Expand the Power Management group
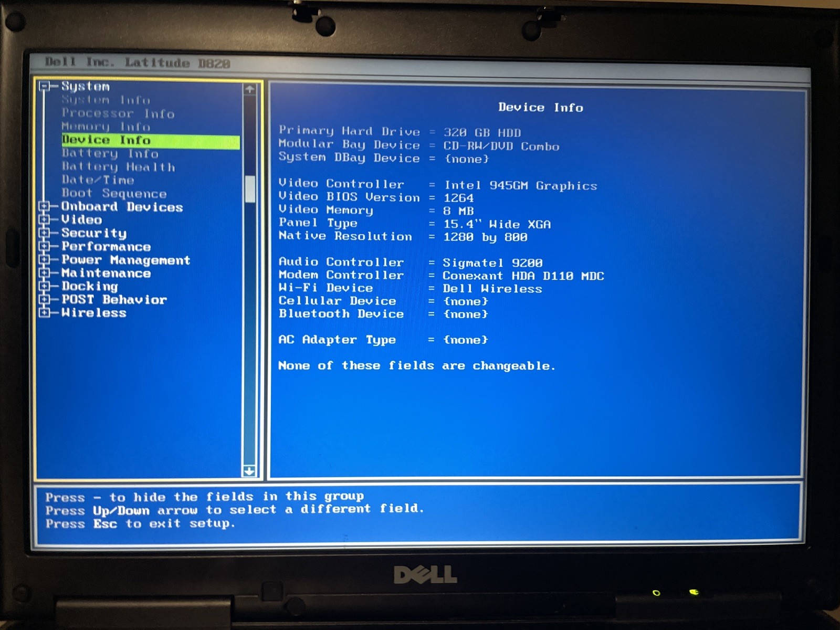Viewport: 840px width, 630px height. coord(45,260)
